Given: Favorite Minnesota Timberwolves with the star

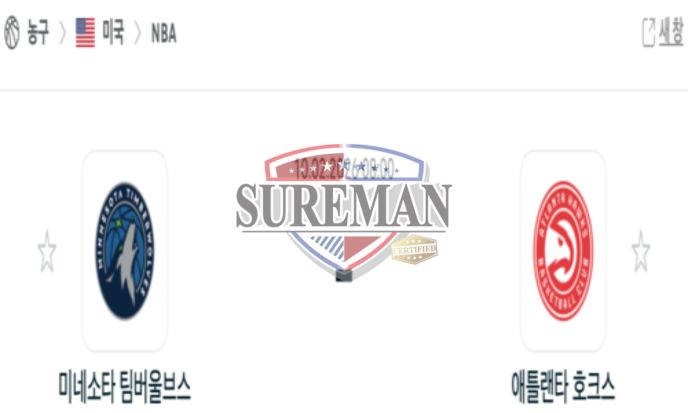Looking at the screenshot, I should [47, 251].
